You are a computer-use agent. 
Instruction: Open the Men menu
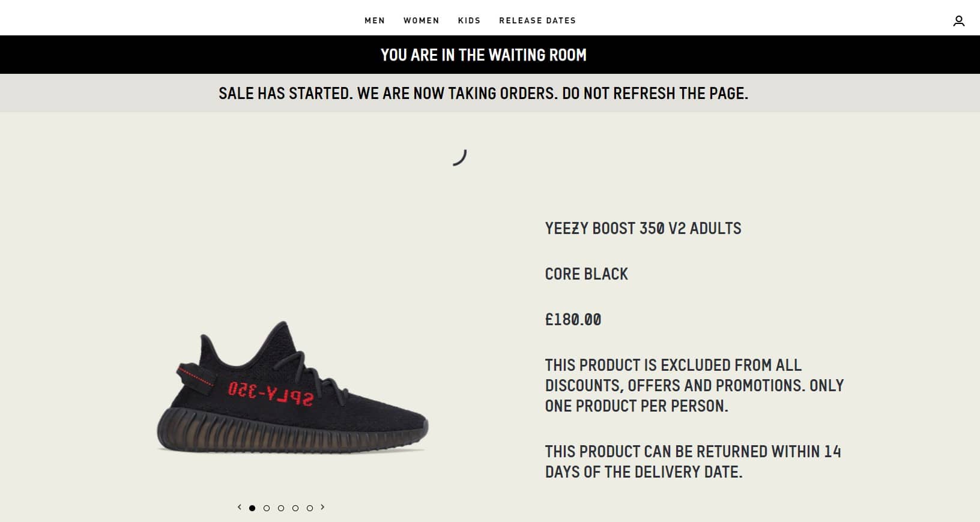pos(375,20)
